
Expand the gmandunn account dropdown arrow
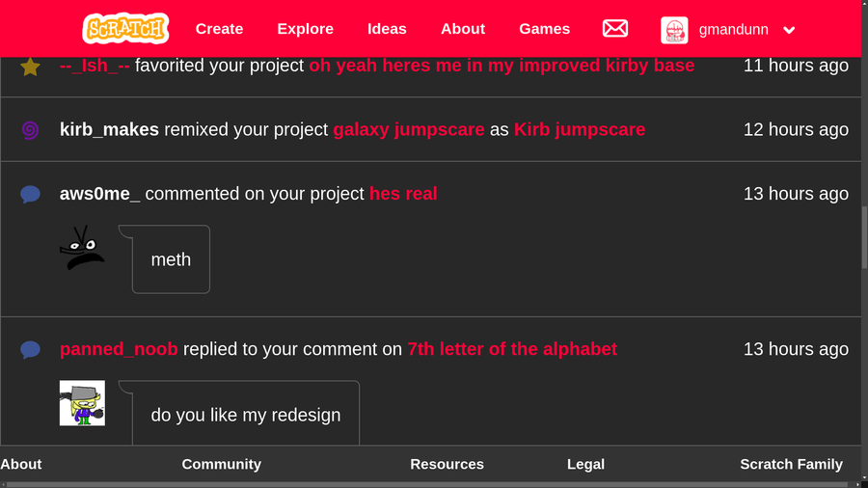tap(789, 30)
